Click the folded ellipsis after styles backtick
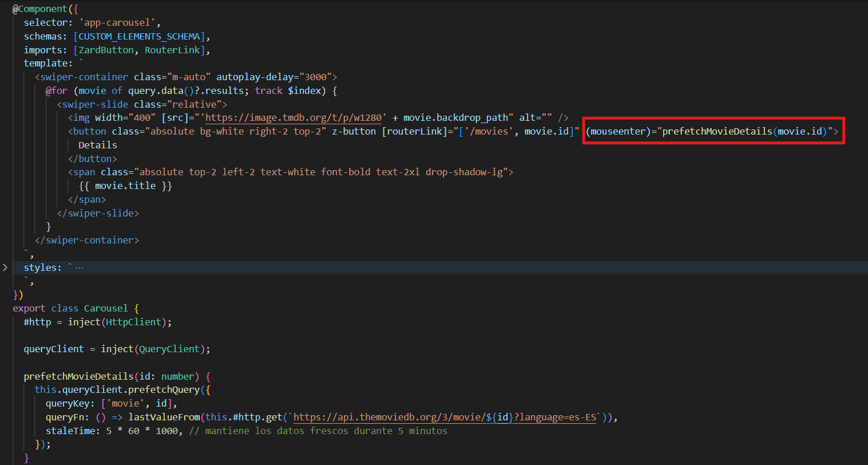This screenshot has width=868, height=465. point(79,267)
